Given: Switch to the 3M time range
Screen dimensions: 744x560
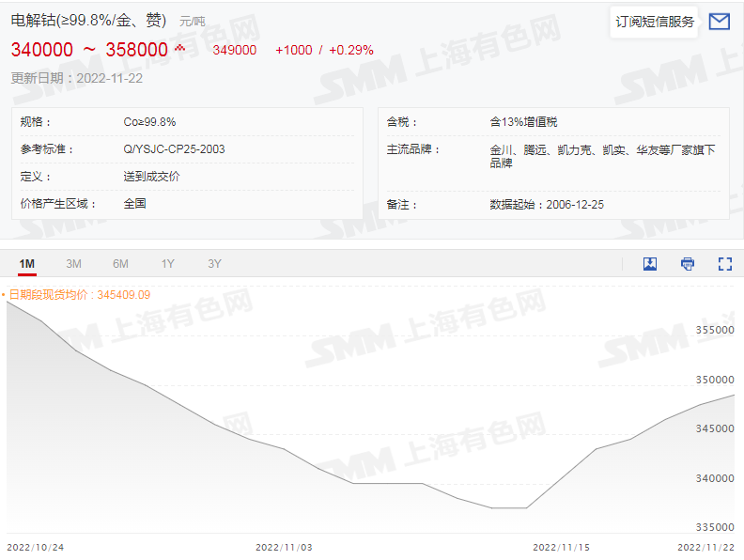Looking at the screenshot, I should tap(73, 264).
